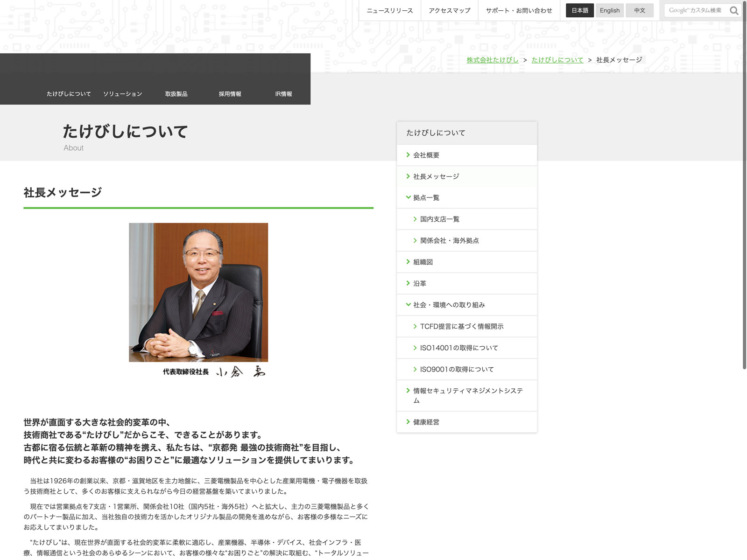Click arrow icon beside ISO9001の取得について
The width and height of the screenshot is (747, 560).
415,369
